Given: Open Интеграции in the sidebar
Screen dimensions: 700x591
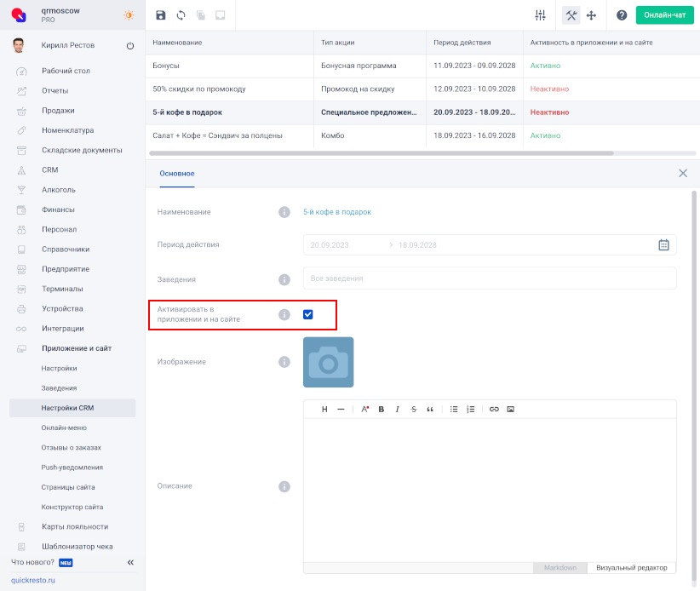Looking at the screenshot, I should (x=62, y=329).
